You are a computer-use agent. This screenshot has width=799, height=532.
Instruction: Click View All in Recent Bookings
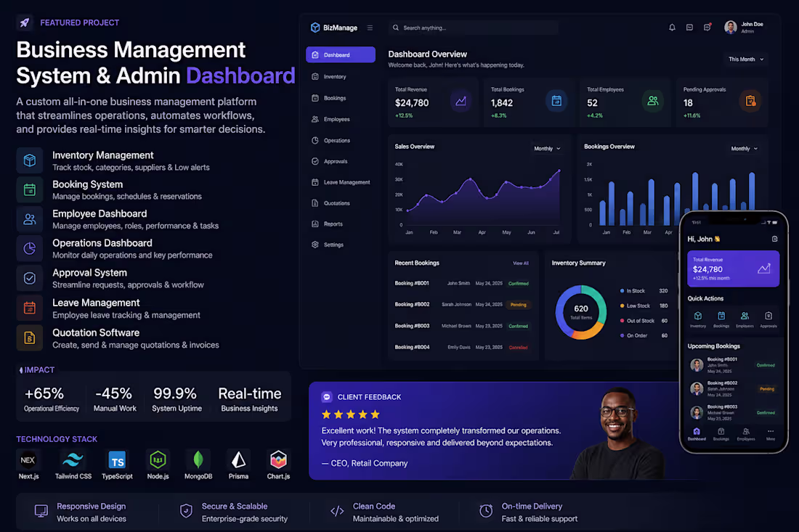(520, 263)
